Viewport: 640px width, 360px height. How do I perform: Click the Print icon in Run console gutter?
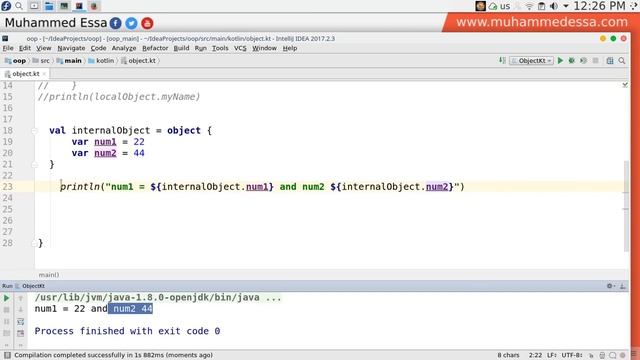tap(20, 333)
